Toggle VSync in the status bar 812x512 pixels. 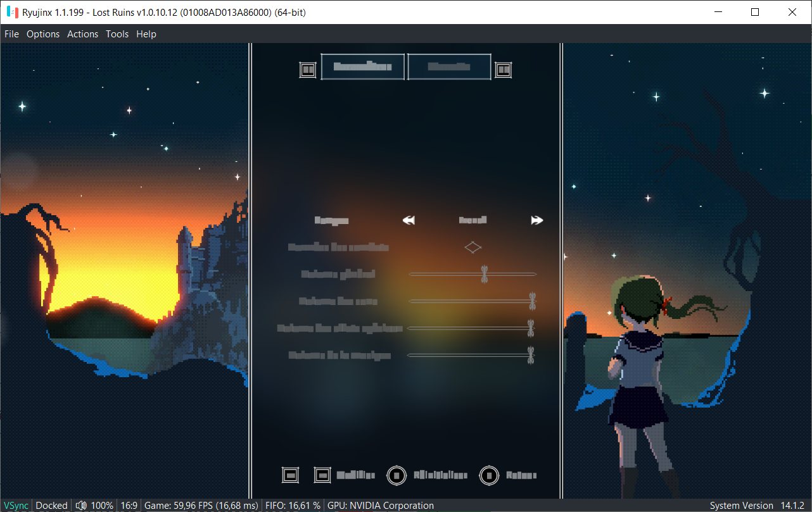click(15, 505)
